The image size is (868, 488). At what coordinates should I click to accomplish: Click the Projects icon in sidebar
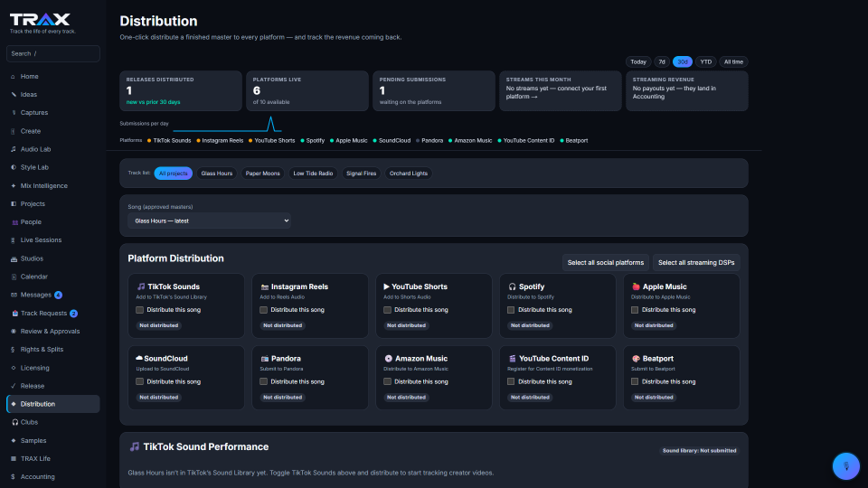tap(14, 203)
